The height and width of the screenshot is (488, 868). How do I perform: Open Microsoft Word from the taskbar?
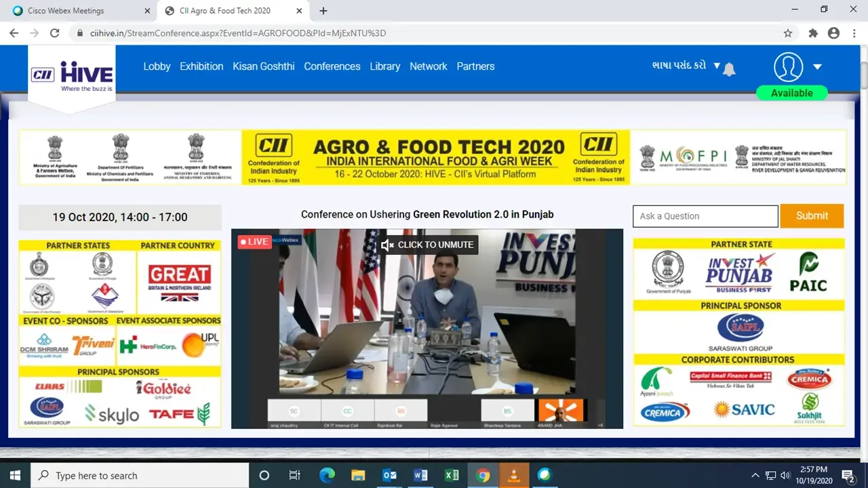[420, 475]
